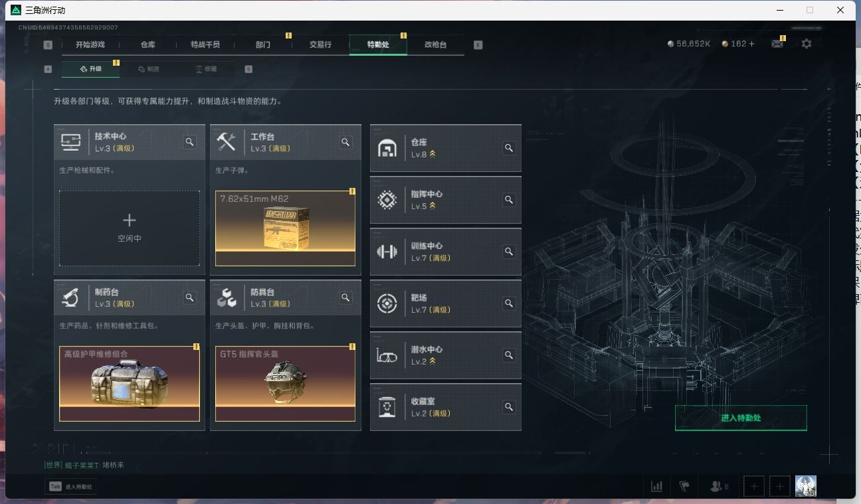The image size is (861, 504).
Task: Open the 交易行 tab
Action: point(320,44)
